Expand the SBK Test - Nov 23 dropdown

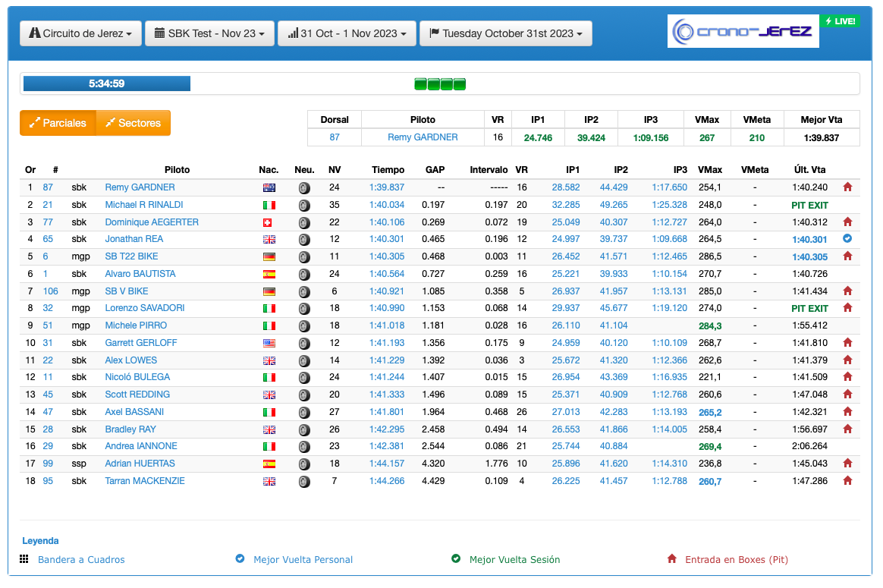click(209, 33)
